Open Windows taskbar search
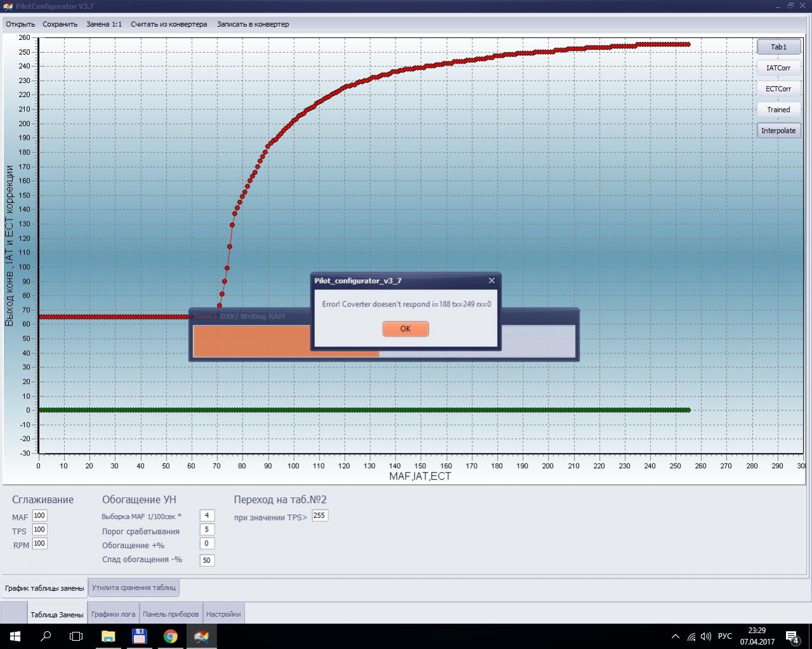The image size is (812, 649). (x=46, y=636)
